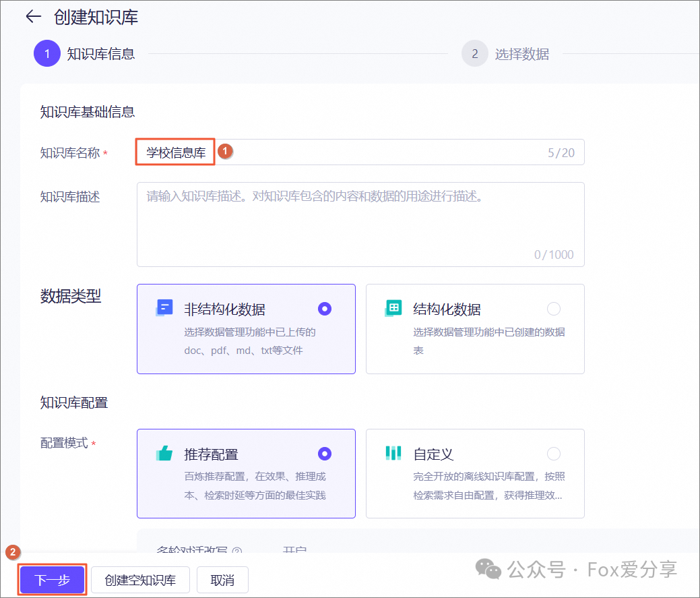Click the 知识库描述 field label
Image resolution: width=700 pixels, height=598 pixels.
70,196
